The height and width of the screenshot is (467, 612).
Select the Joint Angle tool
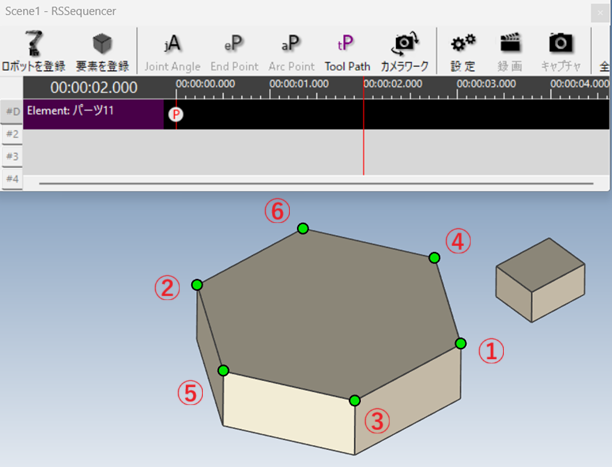pyautogui.click(x=172, y=44)
